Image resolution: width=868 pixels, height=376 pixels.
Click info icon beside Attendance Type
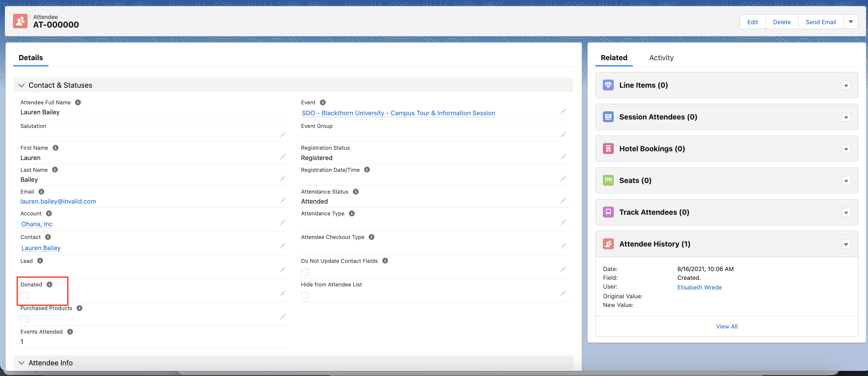click(x=352, y=214)
